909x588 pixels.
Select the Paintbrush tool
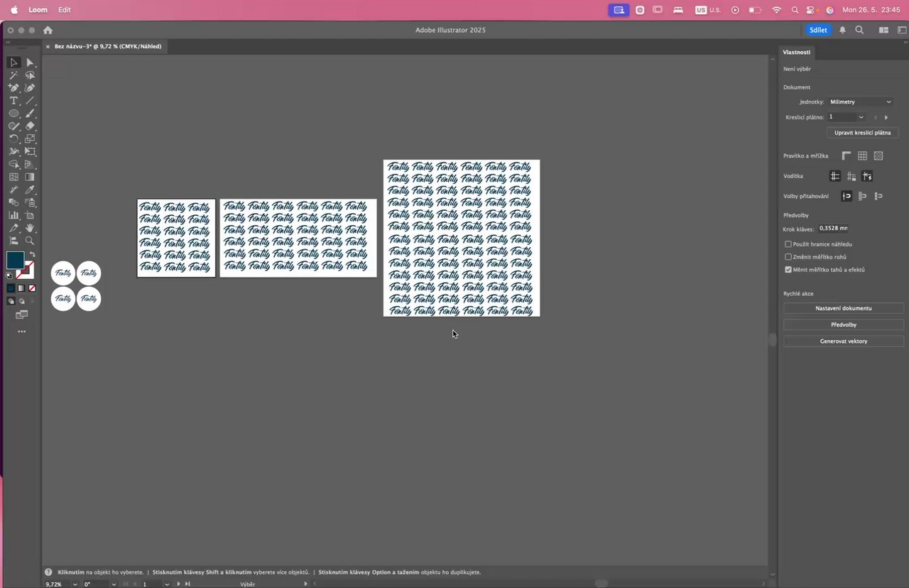(x=30, y=114)
